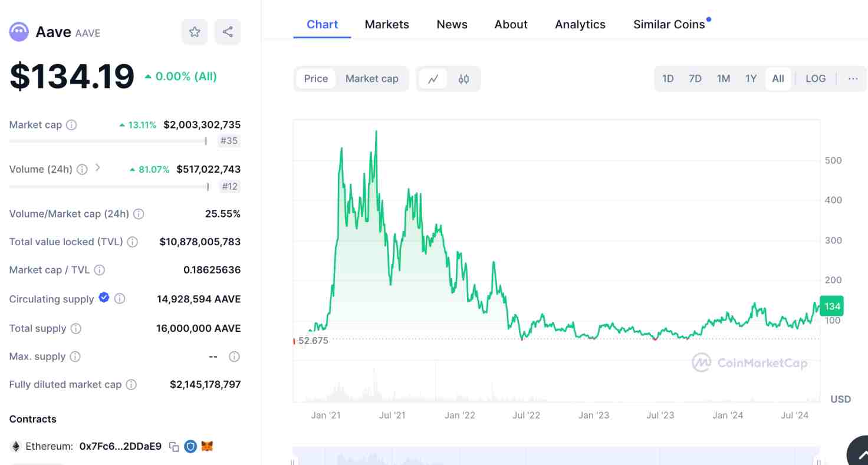Image resolution: width=868 pixels, height=465 pixels.
Task: Click the 0.18625636 Market cap/TVL value
Action: (212, 270)
